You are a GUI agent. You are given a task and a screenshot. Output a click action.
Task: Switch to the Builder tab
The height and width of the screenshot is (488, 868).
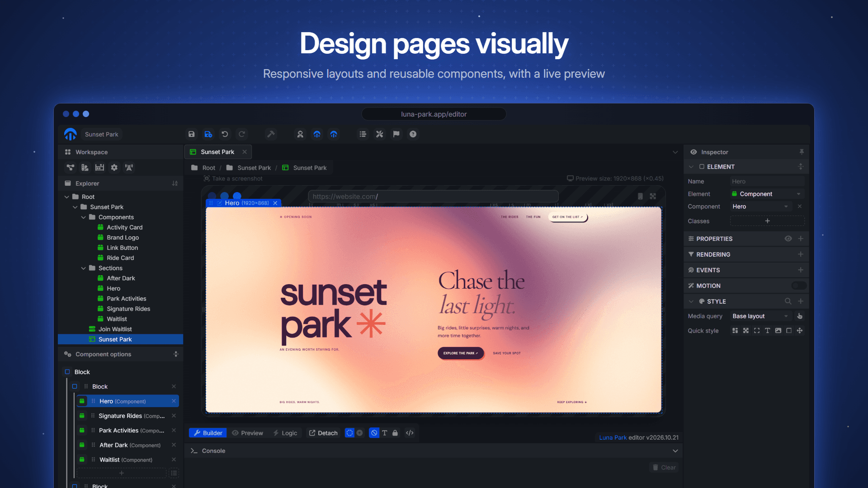click(x=208, y=433)
